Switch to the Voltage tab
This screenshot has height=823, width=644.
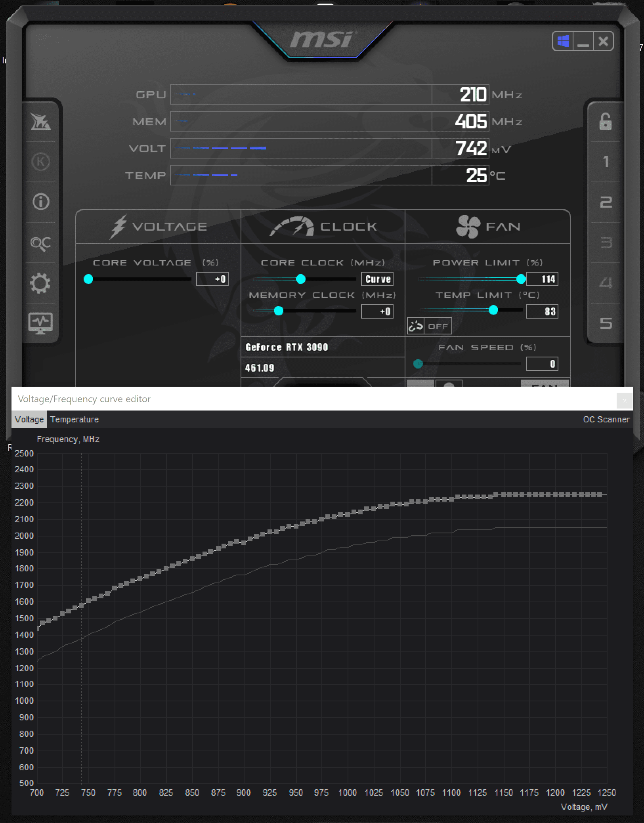29,419
